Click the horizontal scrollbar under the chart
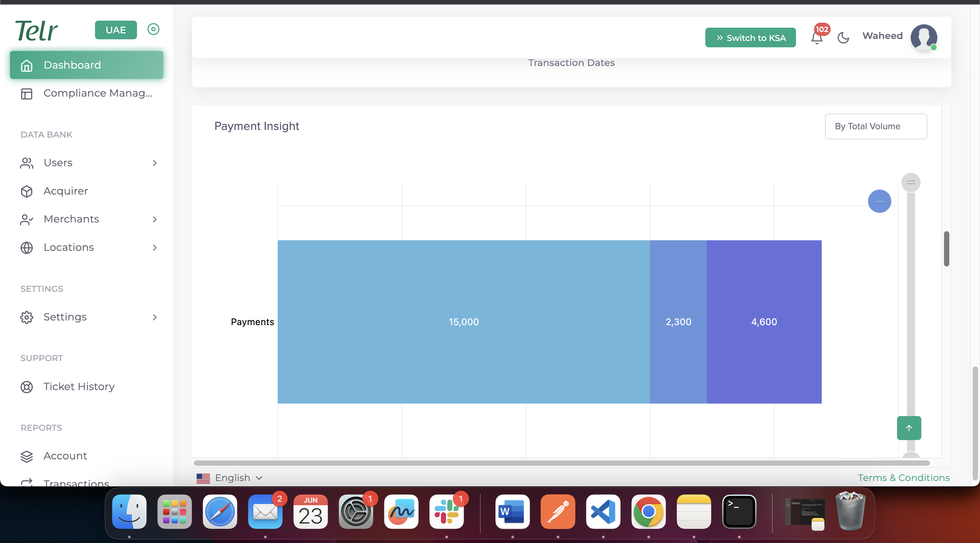Image resolution: width=980 pixels, height=543 pixels. [562, 463]
